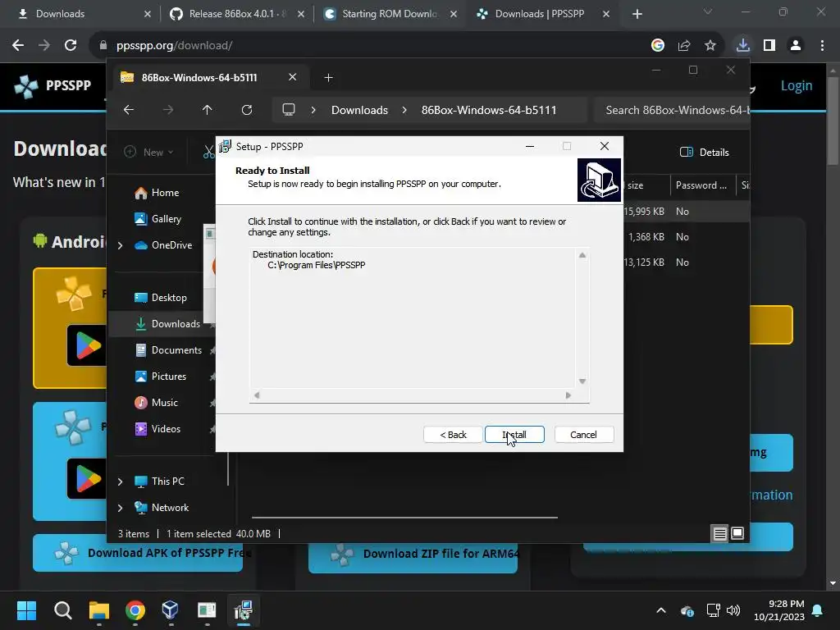Go back in File Explorer
Viewport: 840px width, 630px height.
pos(129,110)
